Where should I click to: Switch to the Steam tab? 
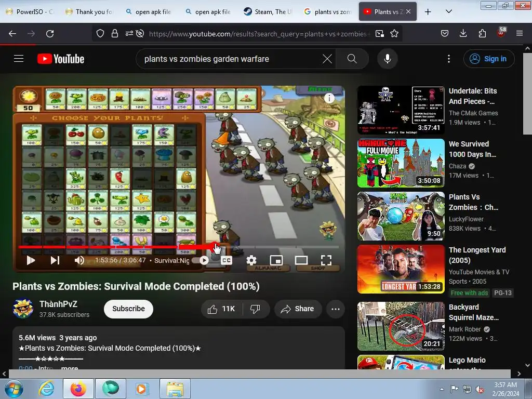(x=268, y=11)
